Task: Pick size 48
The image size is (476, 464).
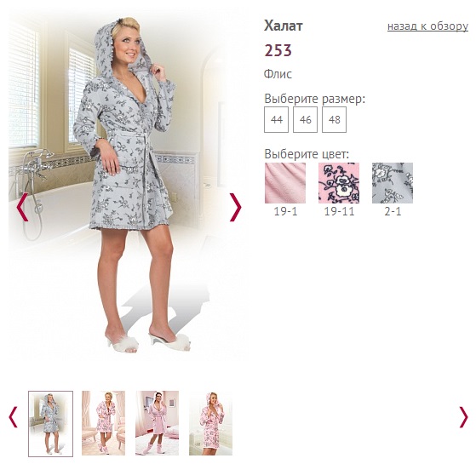Action: 334,119
